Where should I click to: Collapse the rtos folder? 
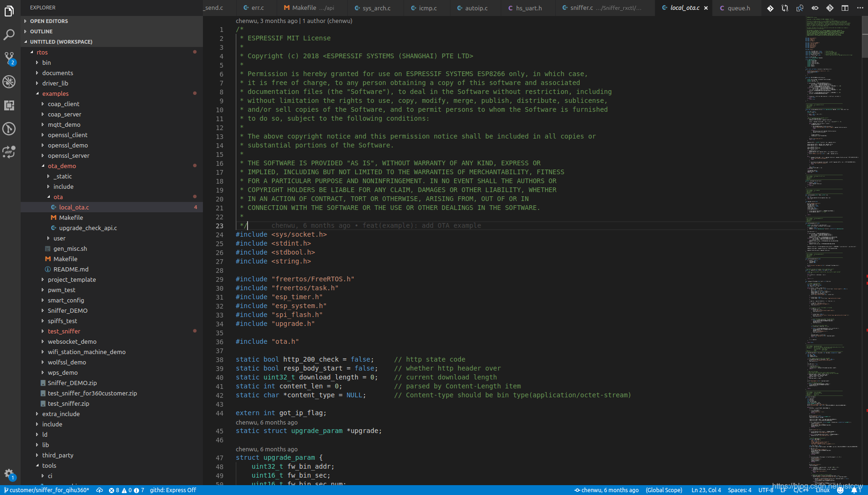(x=112, y=52)
